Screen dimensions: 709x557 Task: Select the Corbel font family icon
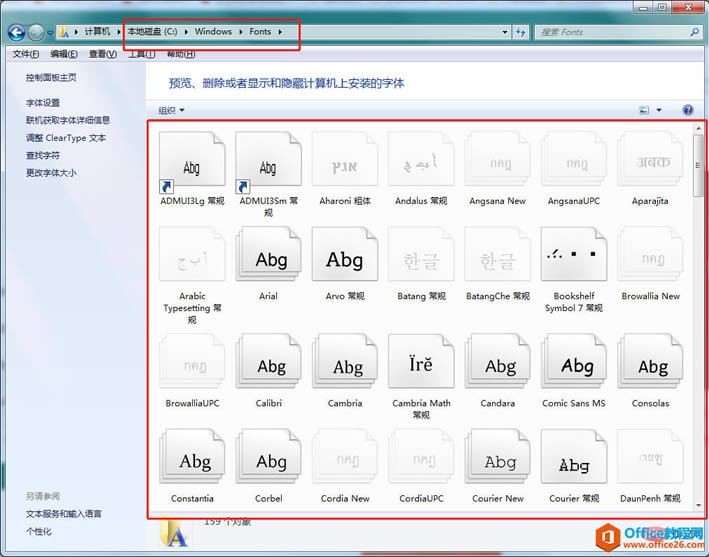tap(269, 457)
